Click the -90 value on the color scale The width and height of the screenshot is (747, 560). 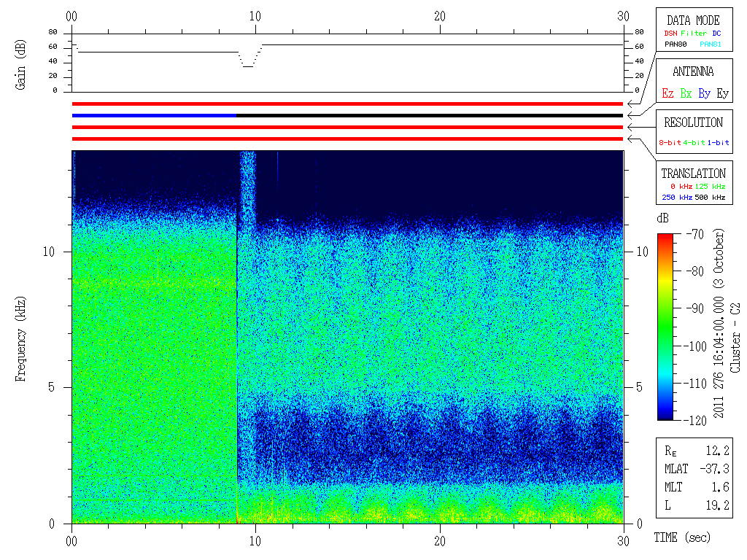click(695, 308)
